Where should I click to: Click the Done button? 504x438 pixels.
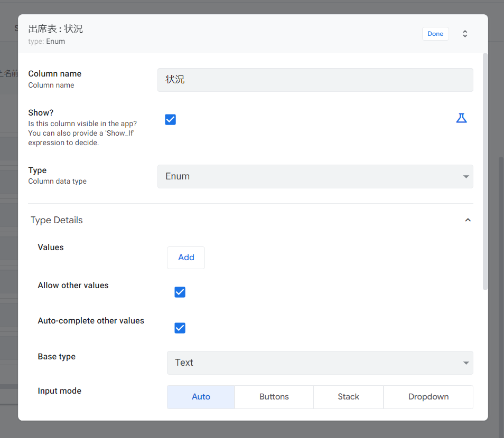click(435, 34)
